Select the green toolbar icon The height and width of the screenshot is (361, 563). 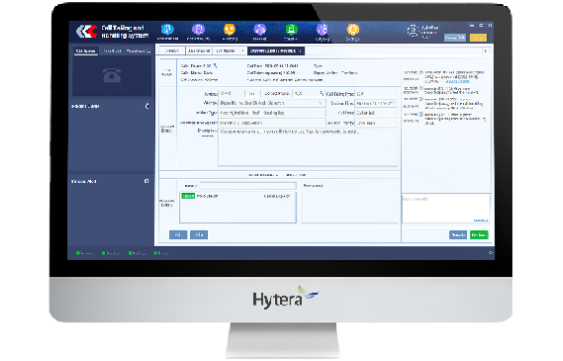click(291, 29)
